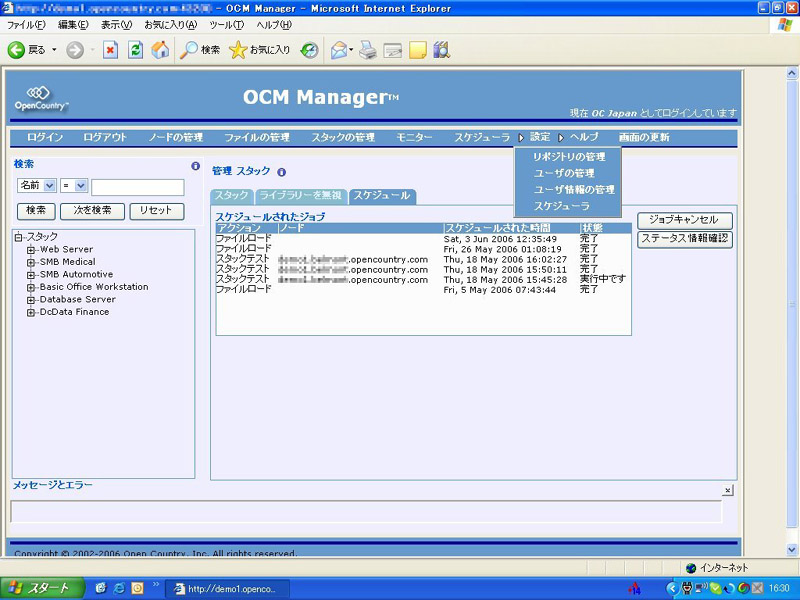Expand the SMB Automotive tree node
This screenshot has height=600, width=800.
[31, 275]
